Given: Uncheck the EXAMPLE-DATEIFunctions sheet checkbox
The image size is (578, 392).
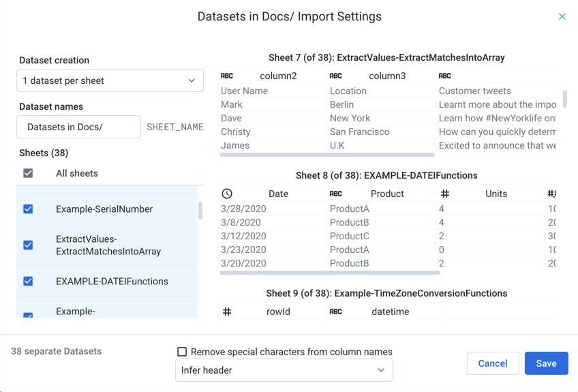Looking at the screenshot, I should pyautogui.click(x=28, y=282).
